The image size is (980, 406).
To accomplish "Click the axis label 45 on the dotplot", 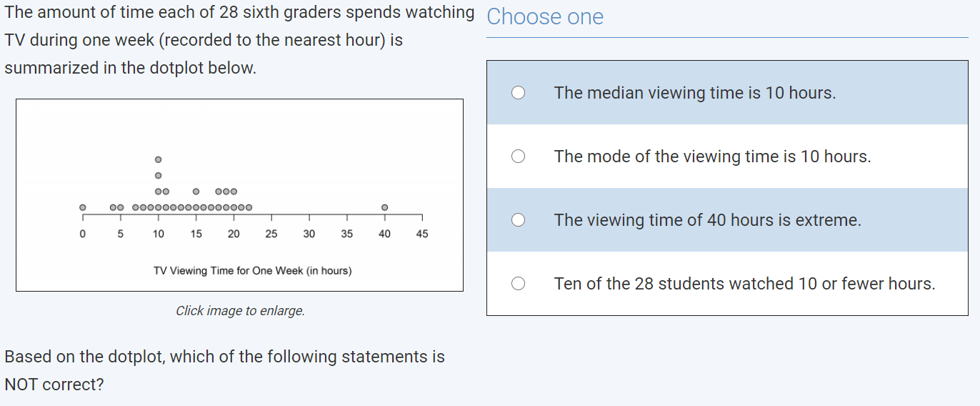I will pos(422,234).
